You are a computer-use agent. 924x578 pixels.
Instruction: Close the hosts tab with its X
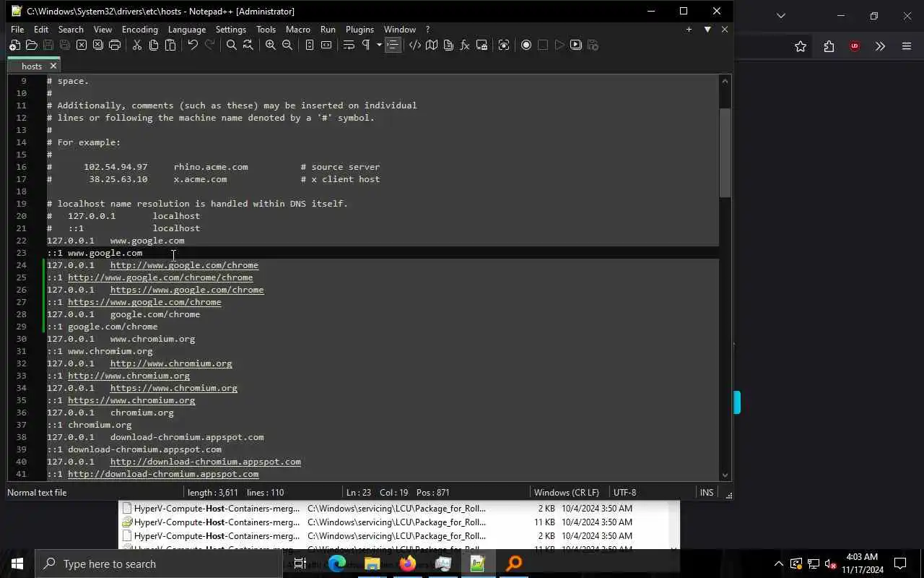coord(53,66)
